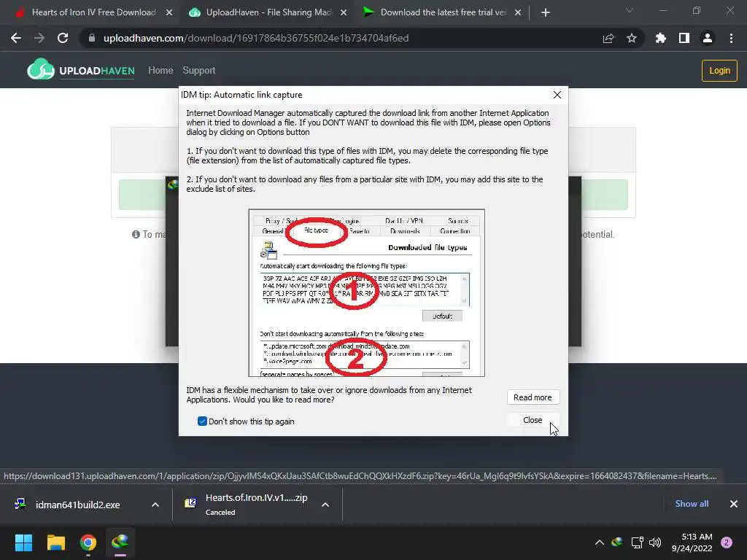This screenshot has width=747, height=560.
Task: Toggle the Chrome side panel icon
Action: coord(684,38)
